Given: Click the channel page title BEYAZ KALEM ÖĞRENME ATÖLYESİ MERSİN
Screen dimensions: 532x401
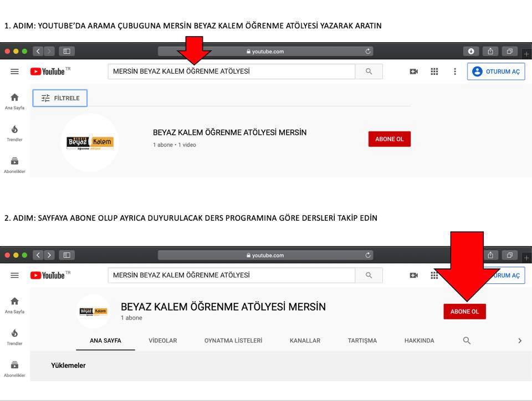Looking at the screenshot, I should (x=223, y=307).
